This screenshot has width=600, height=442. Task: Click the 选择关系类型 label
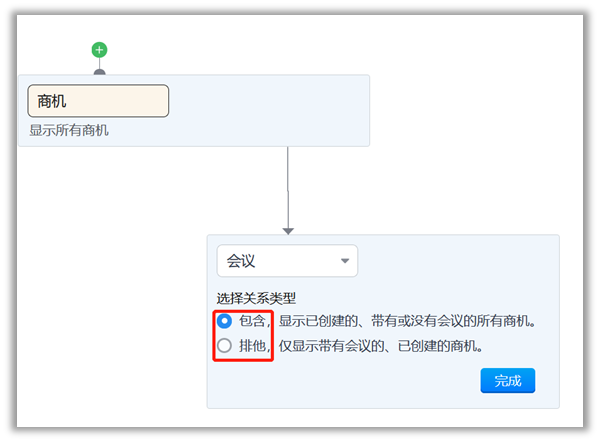pos(256,298)
